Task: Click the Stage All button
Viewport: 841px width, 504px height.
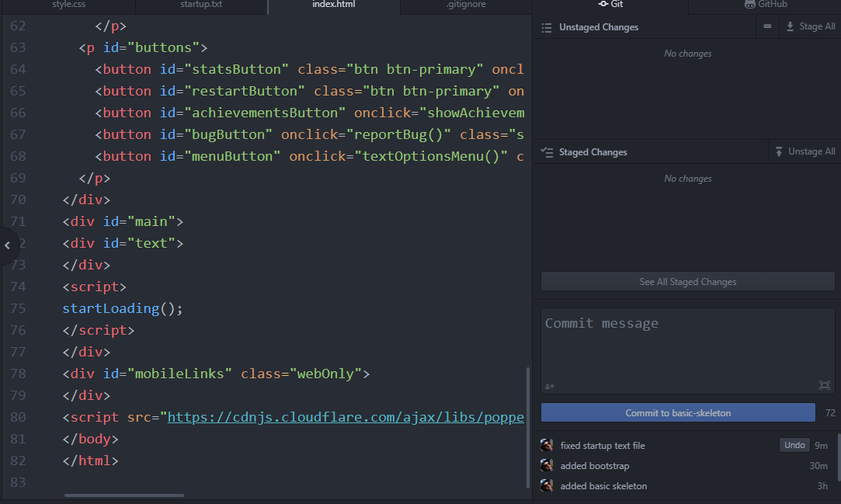Action: (811, 26)
